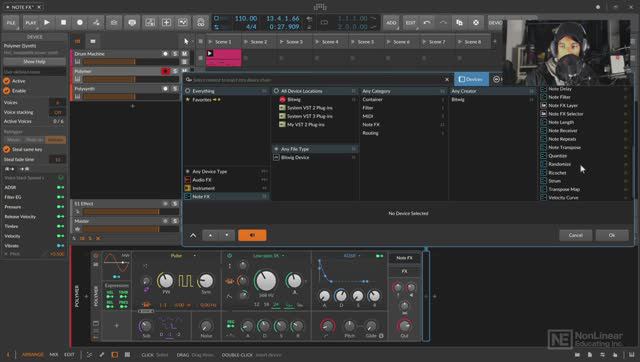Confirm browser selection with Ok button
Viewport: 640px width, 362px height.
[612, 235]
